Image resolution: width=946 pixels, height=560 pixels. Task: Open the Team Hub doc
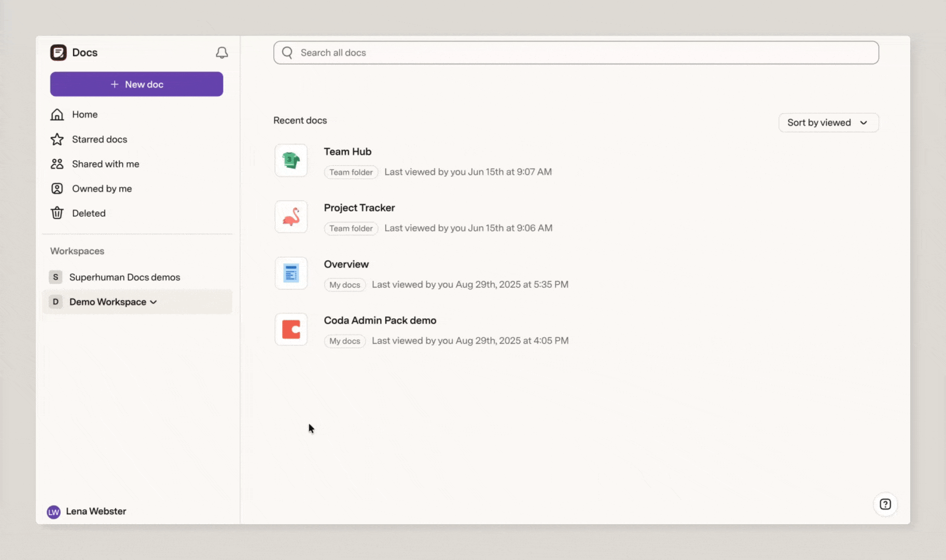347,152
